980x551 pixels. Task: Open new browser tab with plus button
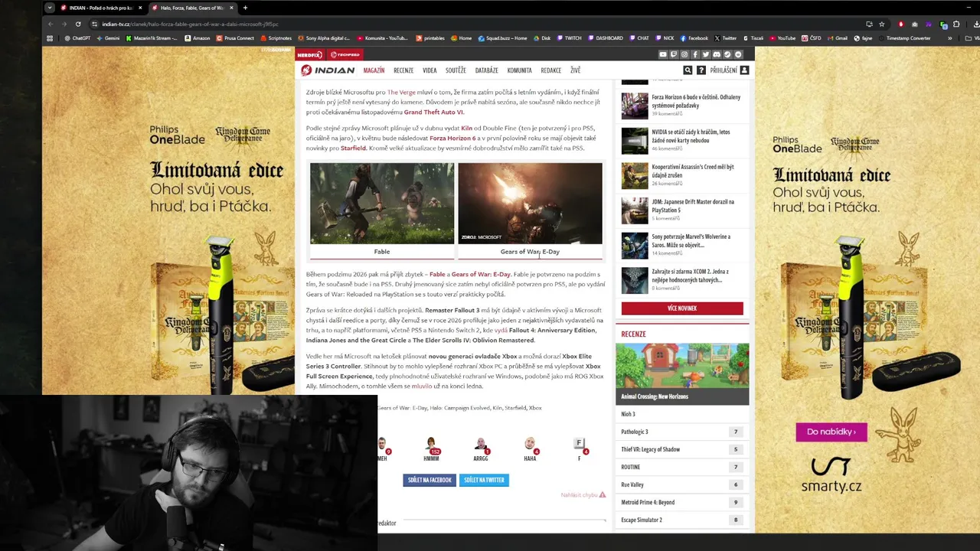(x=245, y=8)
